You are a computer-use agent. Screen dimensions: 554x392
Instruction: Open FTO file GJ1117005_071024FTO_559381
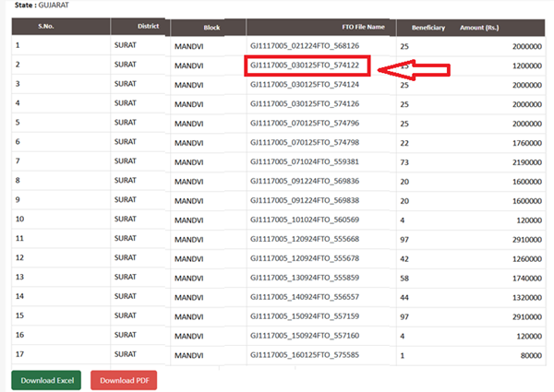(305, 162)
